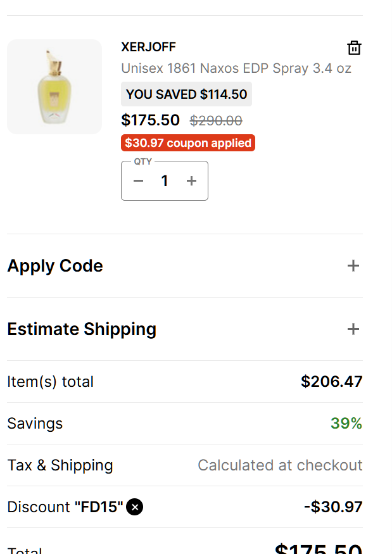Image resolution: width=392 pixels, height=554 pixels.
Task: Click the Estimate Shipping heading
Action: click(82, 329)
